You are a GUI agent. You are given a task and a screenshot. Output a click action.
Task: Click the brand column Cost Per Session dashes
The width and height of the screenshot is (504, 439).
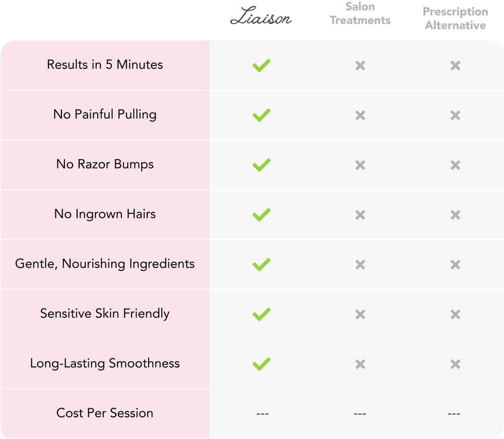tap(262, 414)
